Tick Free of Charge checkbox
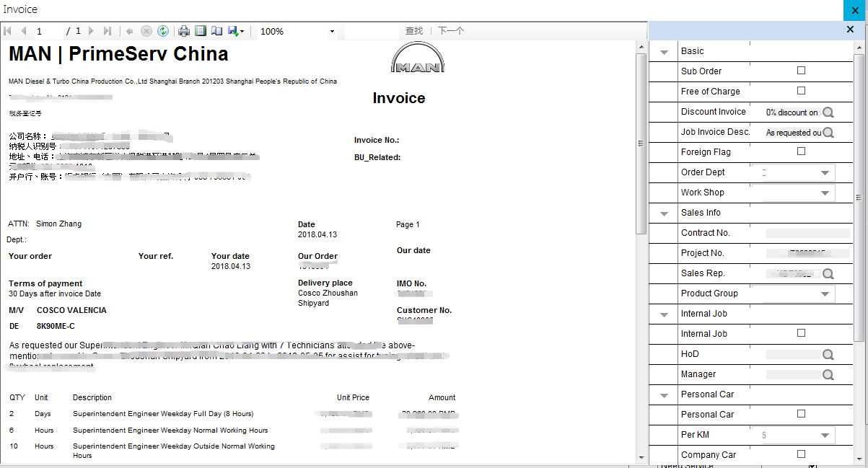868x468 pixels. click(801, 91)
